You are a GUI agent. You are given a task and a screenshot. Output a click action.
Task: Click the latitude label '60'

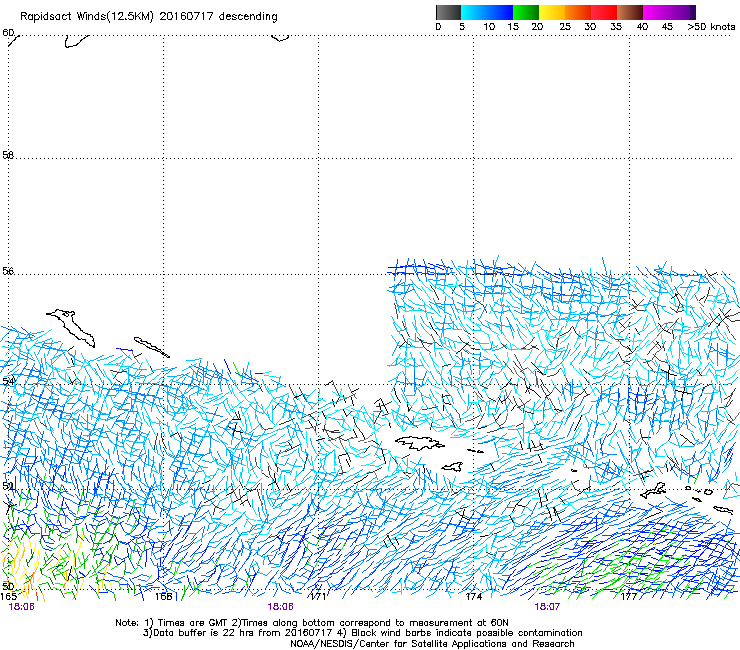[8, 32]
